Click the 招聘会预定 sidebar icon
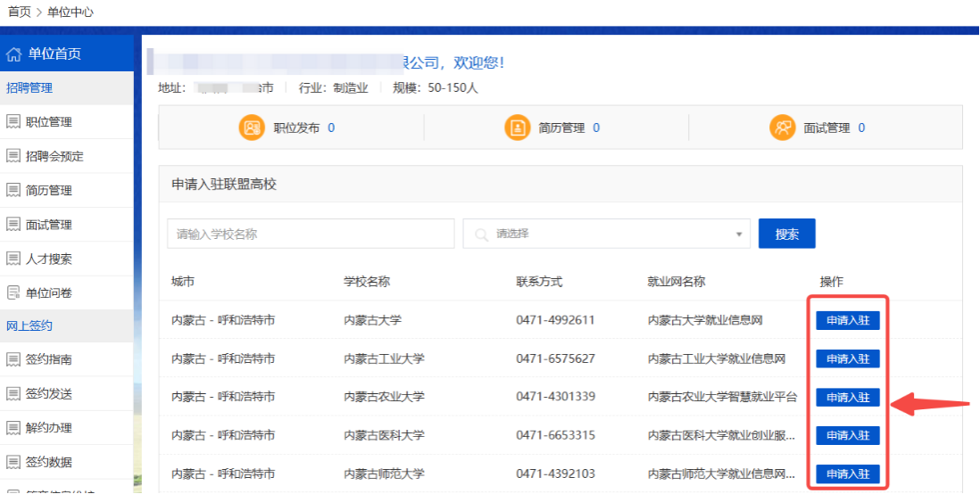Screen dimensions: 980x494 [13, 156]
